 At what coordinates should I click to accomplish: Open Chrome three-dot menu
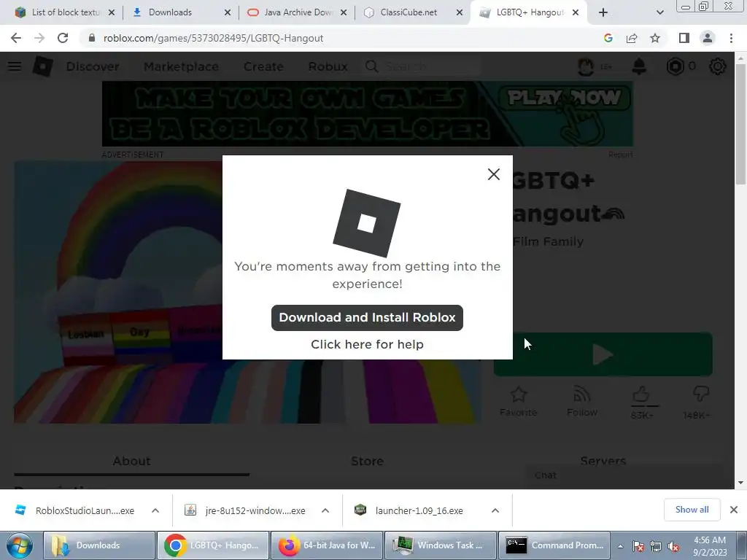pyautogui.click(x=731, y=38)
